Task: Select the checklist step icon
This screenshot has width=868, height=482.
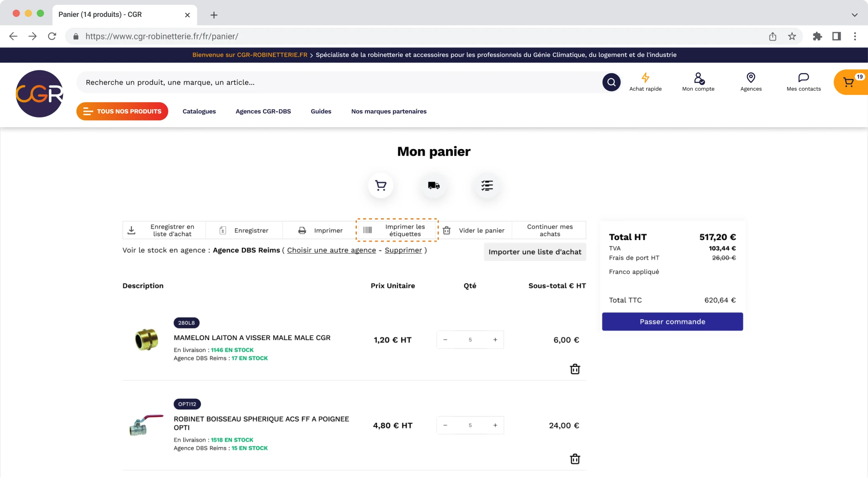Action: tap(487, 185)
